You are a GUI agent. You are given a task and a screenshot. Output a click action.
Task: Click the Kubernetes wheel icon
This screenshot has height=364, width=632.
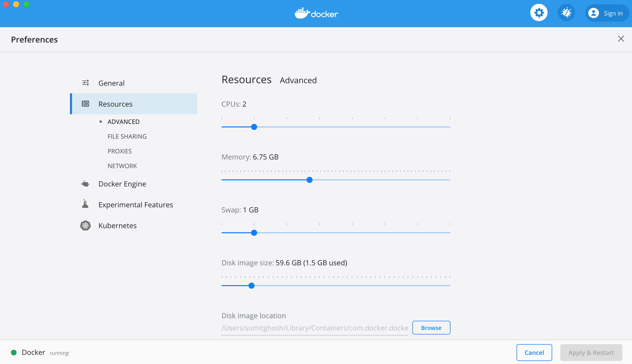pos(85,225)
